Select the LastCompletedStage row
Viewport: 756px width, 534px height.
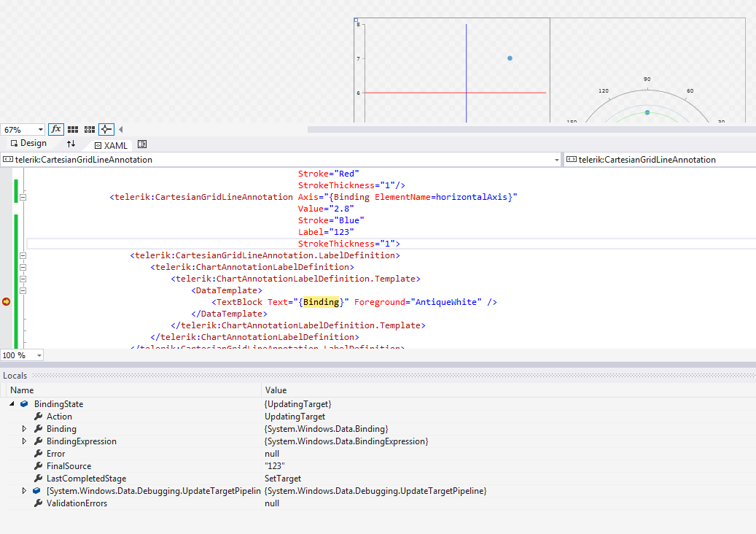click(x=378, y=479)
